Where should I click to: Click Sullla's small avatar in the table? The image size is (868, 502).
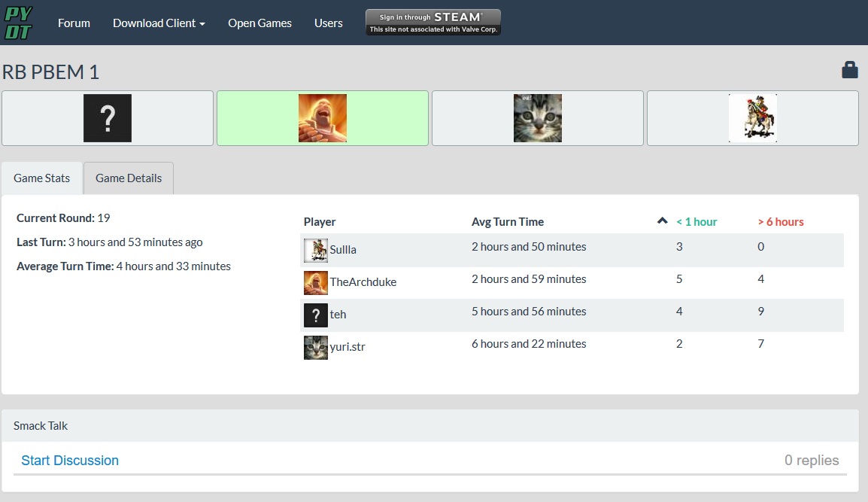(315, 250)
